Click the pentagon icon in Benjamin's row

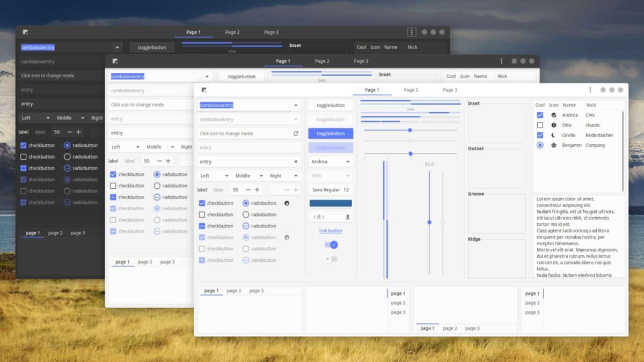pos(554,145)
